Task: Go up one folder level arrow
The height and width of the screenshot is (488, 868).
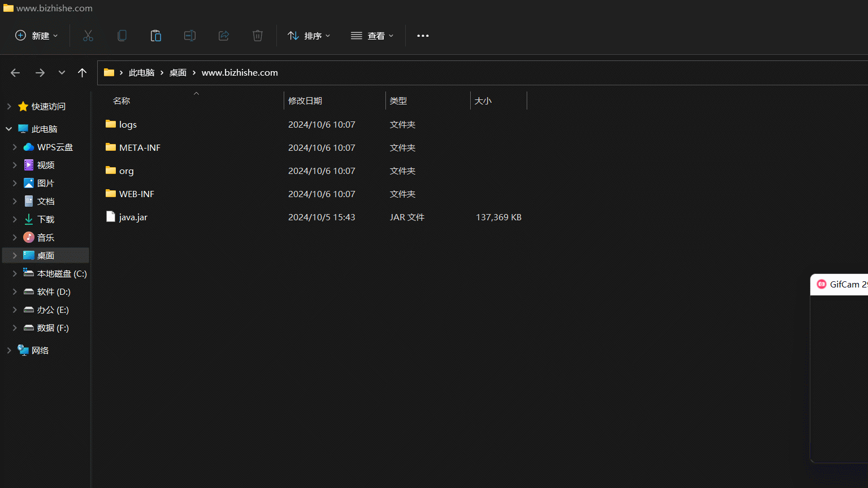Action: coord(83,72)
